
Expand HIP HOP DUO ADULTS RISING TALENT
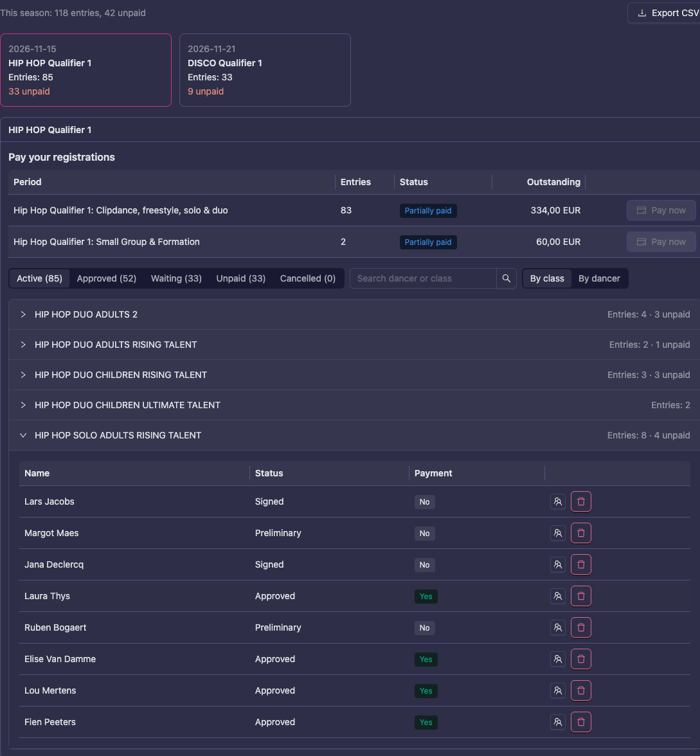354,345
